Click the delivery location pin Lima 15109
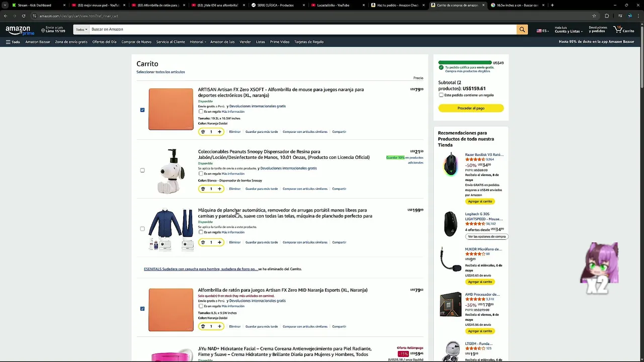The width and height of the screenshot is (644, 362). (53, 30)
